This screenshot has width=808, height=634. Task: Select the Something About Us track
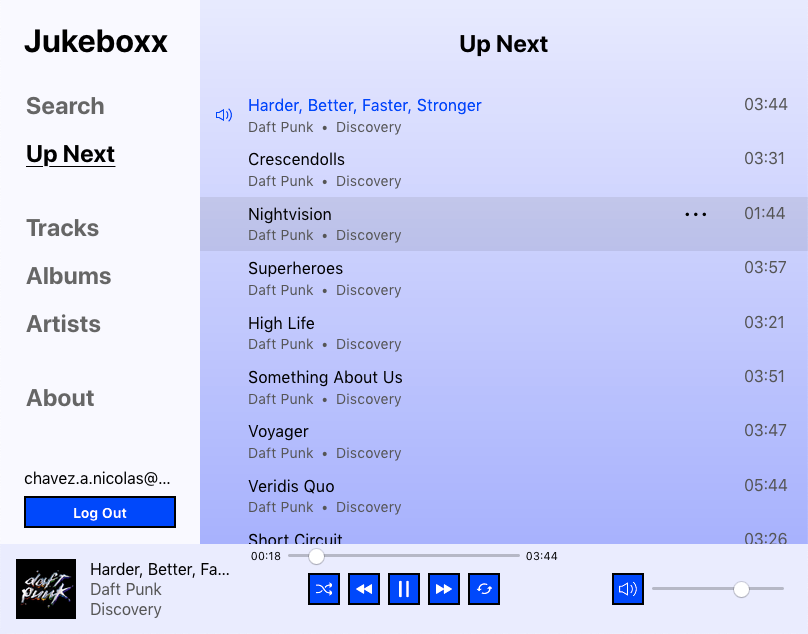click(x=325, y=377)
